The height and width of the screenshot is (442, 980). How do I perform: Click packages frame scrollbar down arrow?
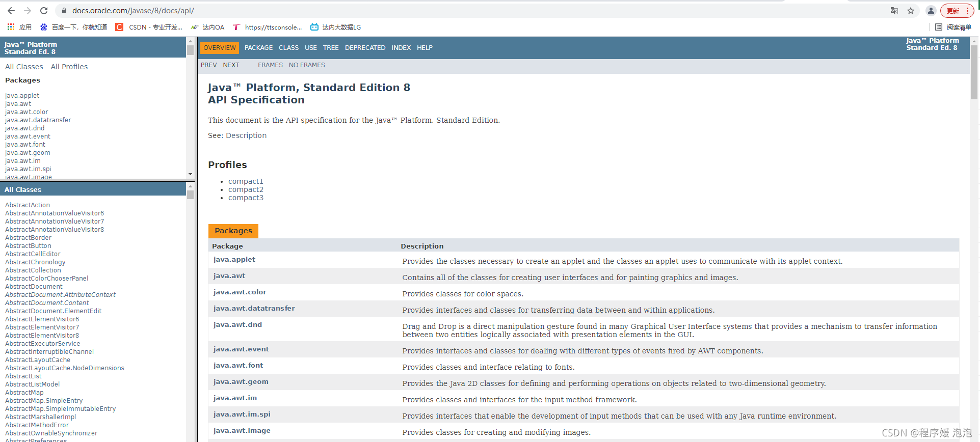click(190, 174)
